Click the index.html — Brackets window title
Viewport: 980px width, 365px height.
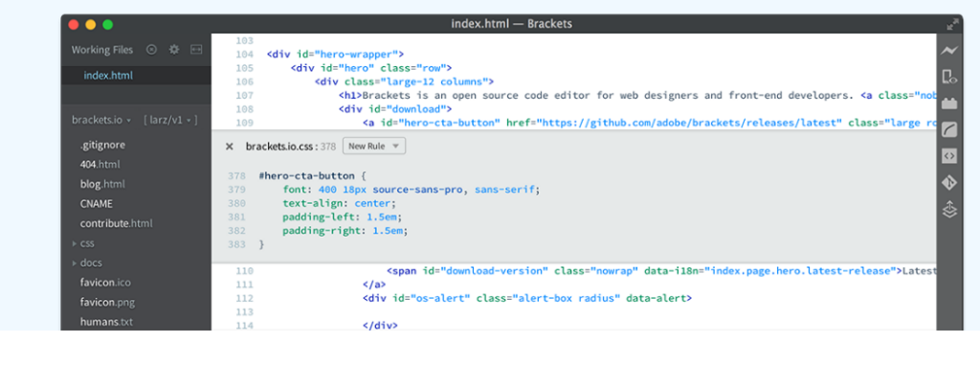pos(511,24)
